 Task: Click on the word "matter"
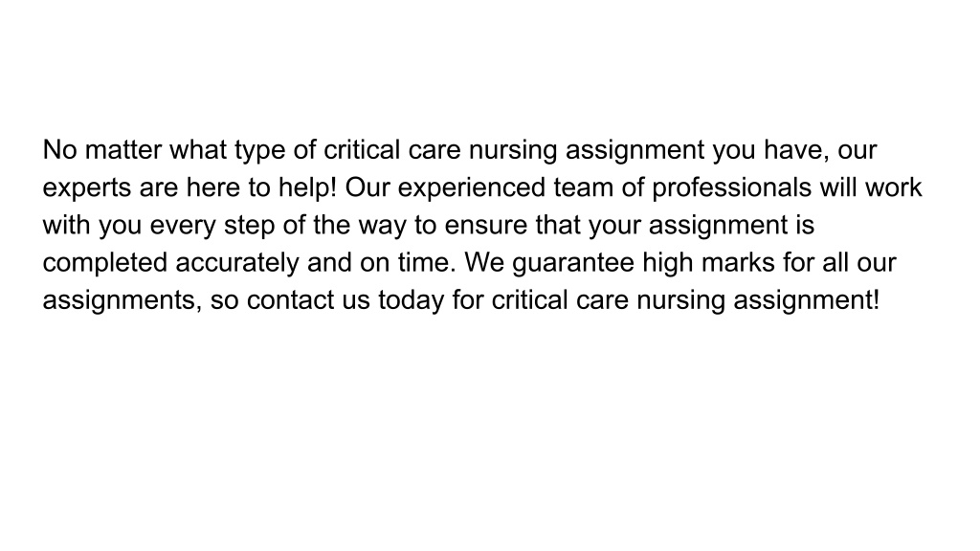point(123,150)
